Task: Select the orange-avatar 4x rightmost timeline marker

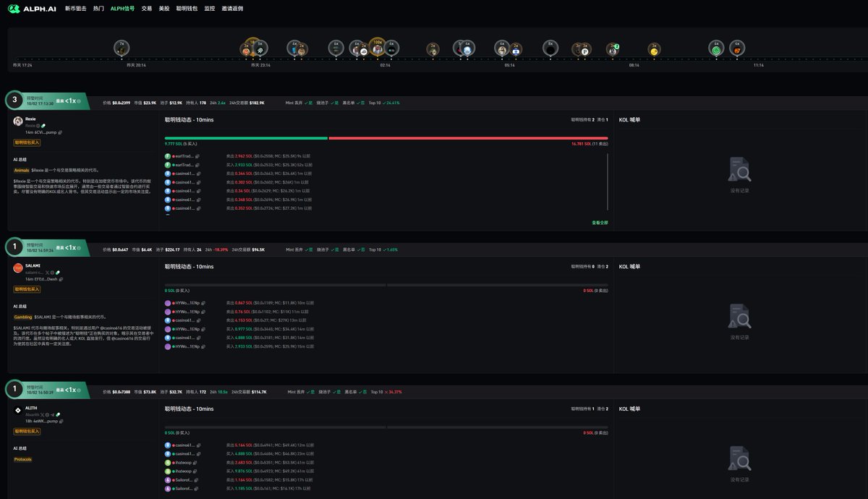Action: tap(736, 48)
